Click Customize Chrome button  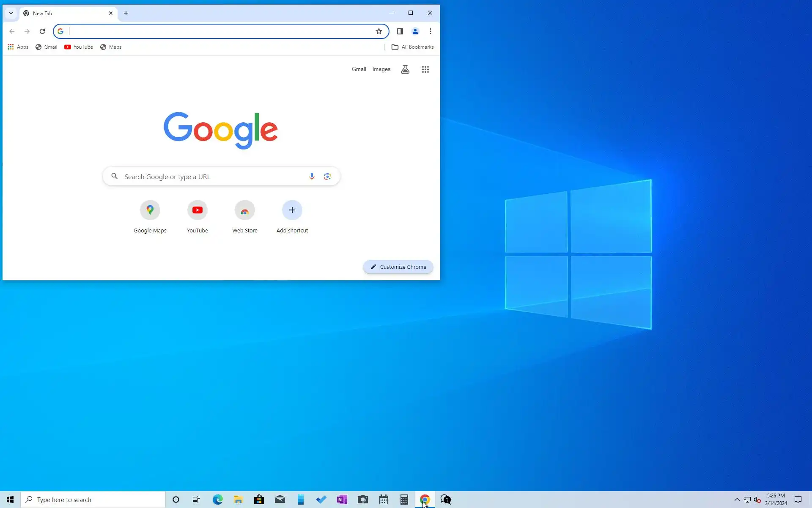coord(398,267)
